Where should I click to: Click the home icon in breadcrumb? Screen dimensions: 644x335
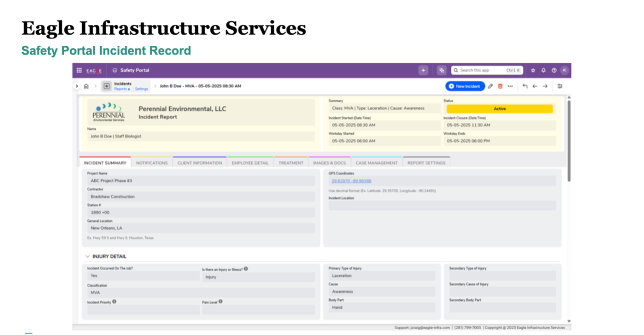tap(86, 86)
